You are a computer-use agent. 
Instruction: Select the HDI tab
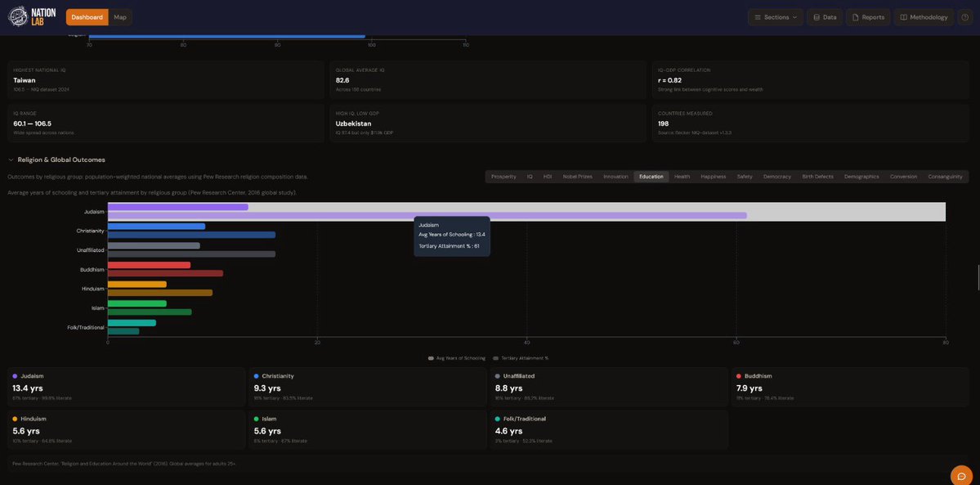point(548,177)
